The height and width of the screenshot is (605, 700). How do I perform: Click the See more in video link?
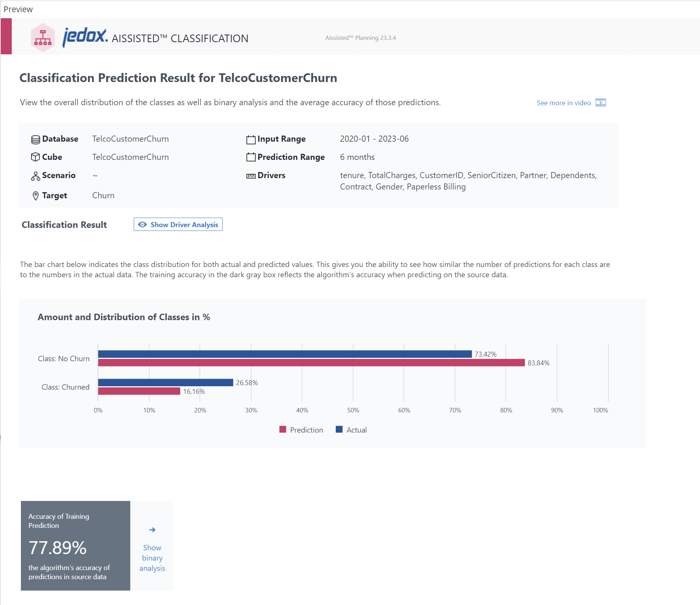click(x=564, y=103)
